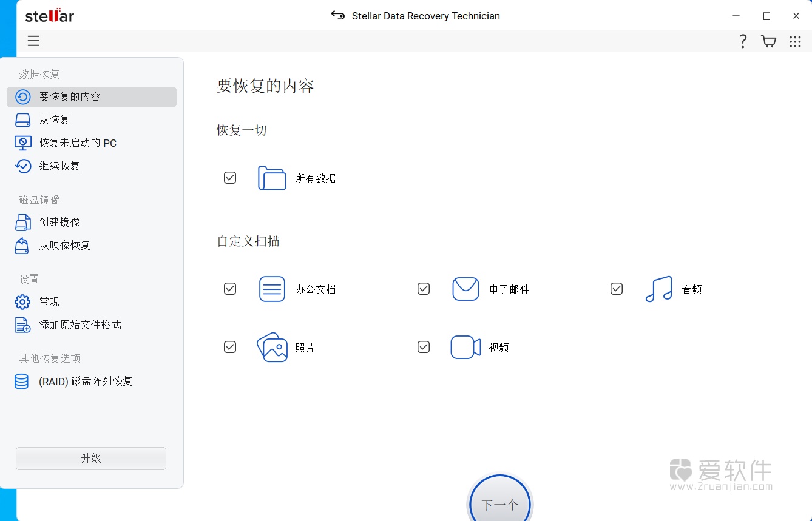Open the apps grid icon top right
This screenshot has height=521, width=812.
[795, 41]
